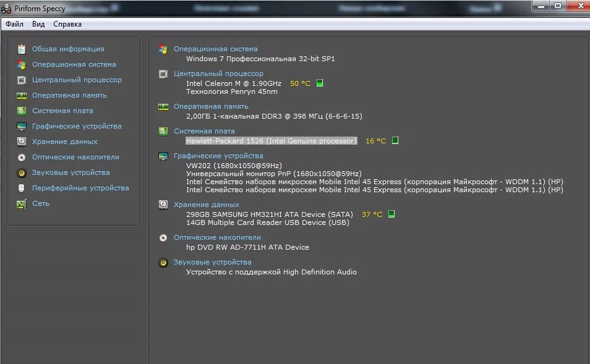Click the Windows flag icon beside Операционная система in sidebar
The width and height of the screenshot is (590, 364).
pyautogui.click(x=22, y=64)
